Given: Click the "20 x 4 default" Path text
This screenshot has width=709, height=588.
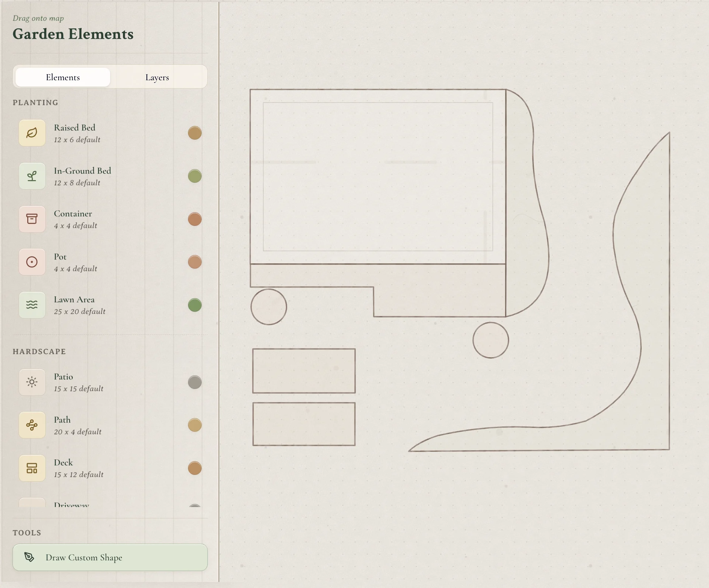Looking at the screenshot, I should (78, 432).
